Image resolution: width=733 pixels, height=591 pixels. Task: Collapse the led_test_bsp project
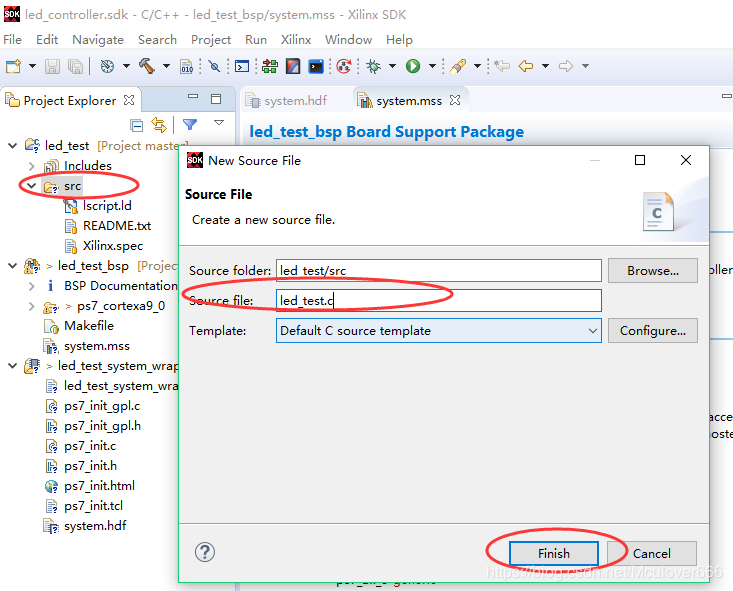pos(13,266)
